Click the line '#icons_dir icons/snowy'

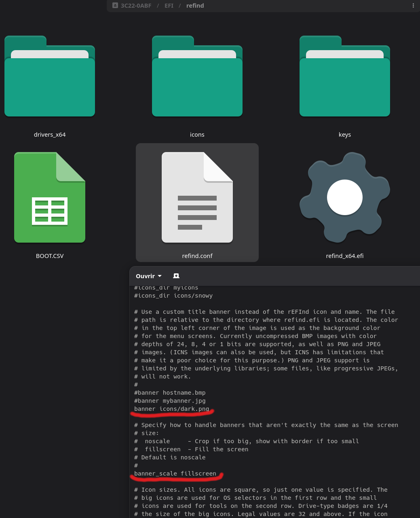[x=173, y=296]
